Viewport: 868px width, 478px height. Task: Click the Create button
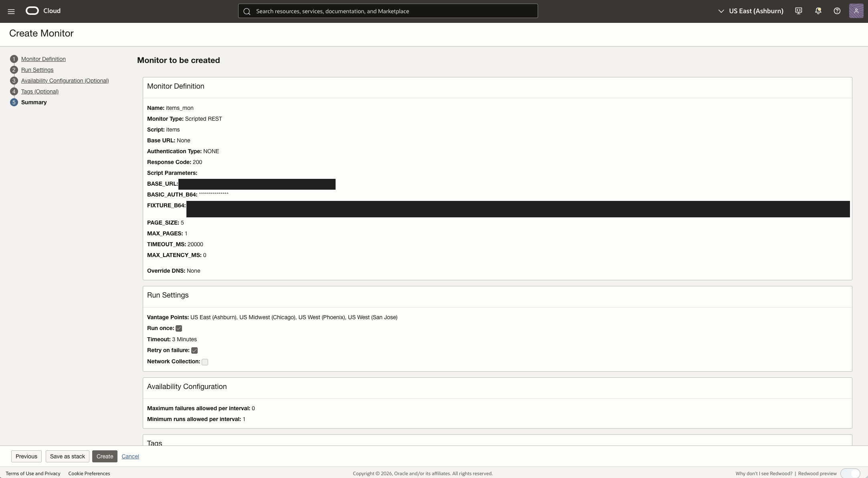click(x=105, y=456)
